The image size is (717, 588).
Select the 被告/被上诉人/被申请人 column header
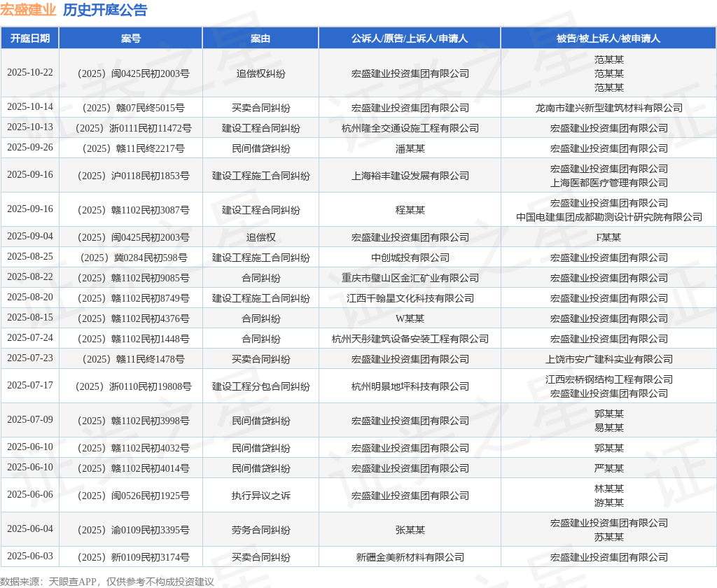point(608,38)
